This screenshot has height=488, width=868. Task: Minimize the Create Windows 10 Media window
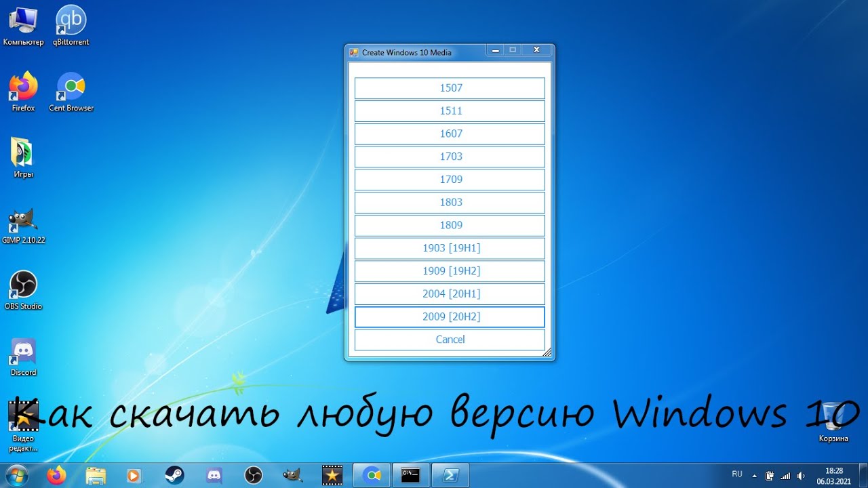[x=496, y=49]
